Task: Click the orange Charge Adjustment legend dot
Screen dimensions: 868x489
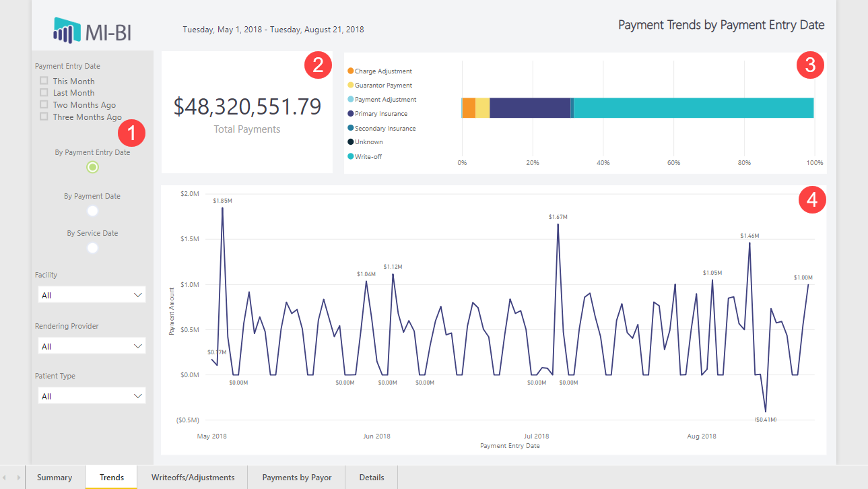Action: [x=350, y=71]
